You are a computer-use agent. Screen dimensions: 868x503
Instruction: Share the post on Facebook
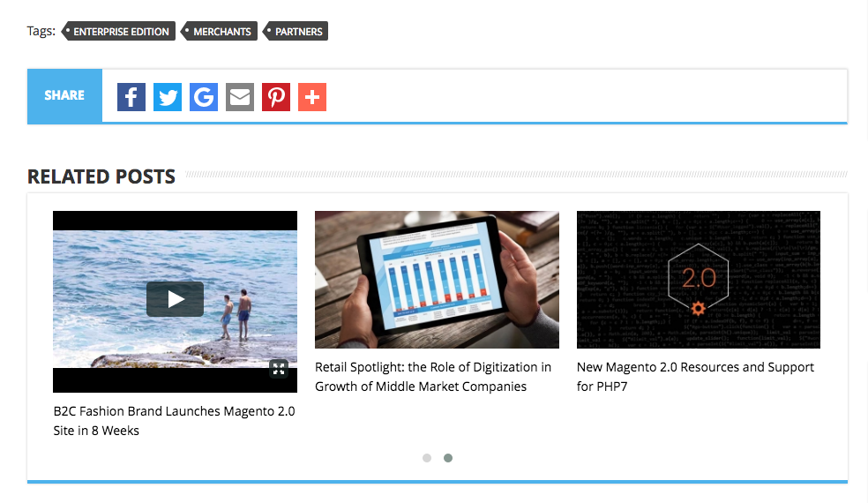tap(131, 96)
